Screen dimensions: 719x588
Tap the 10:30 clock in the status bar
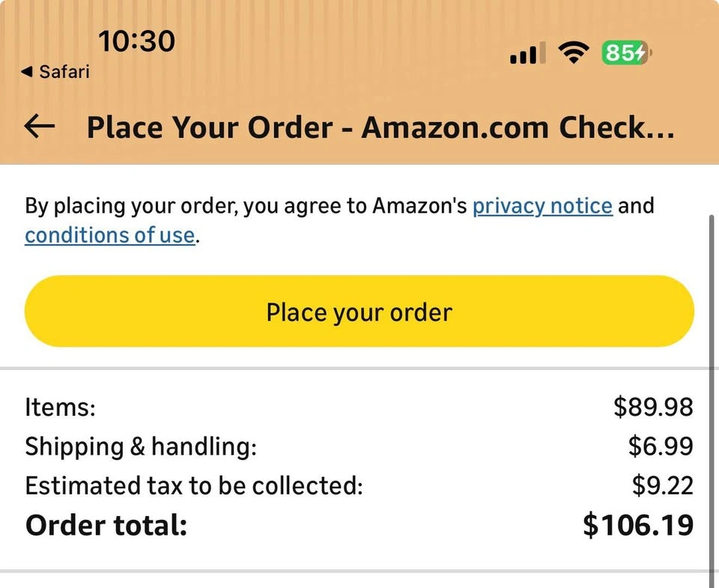pyautogui.click(x=136, y=40)
